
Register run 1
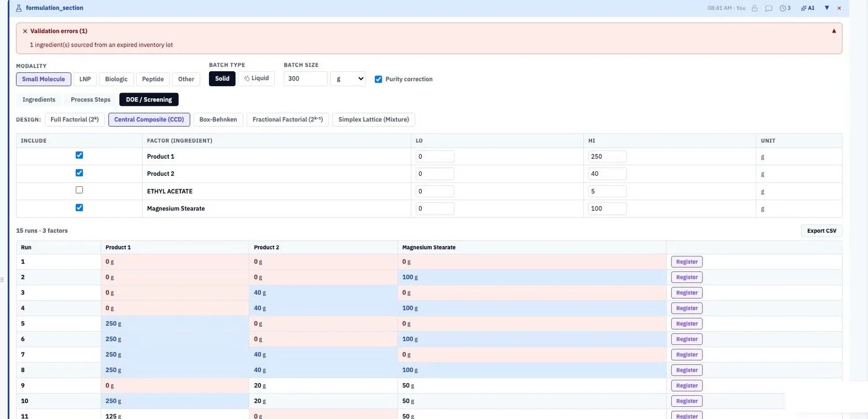(687, 262)
